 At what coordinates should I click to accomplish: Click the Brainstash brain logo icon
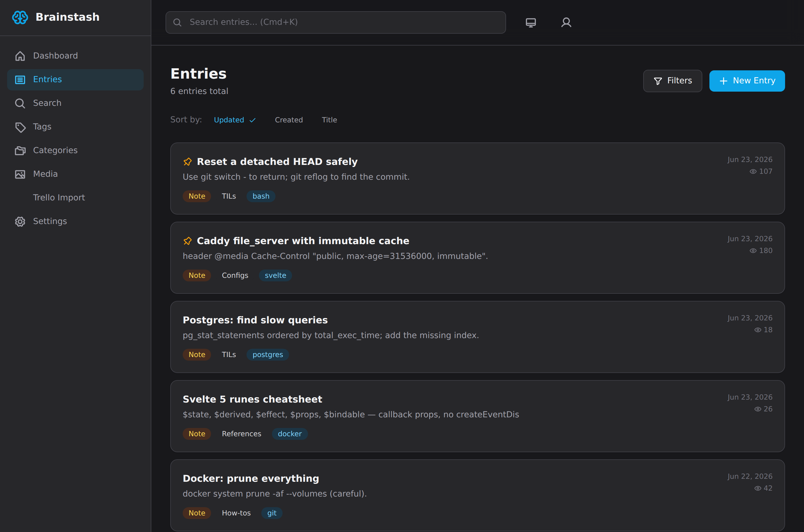pyautogui.click(x=20, y=17)
